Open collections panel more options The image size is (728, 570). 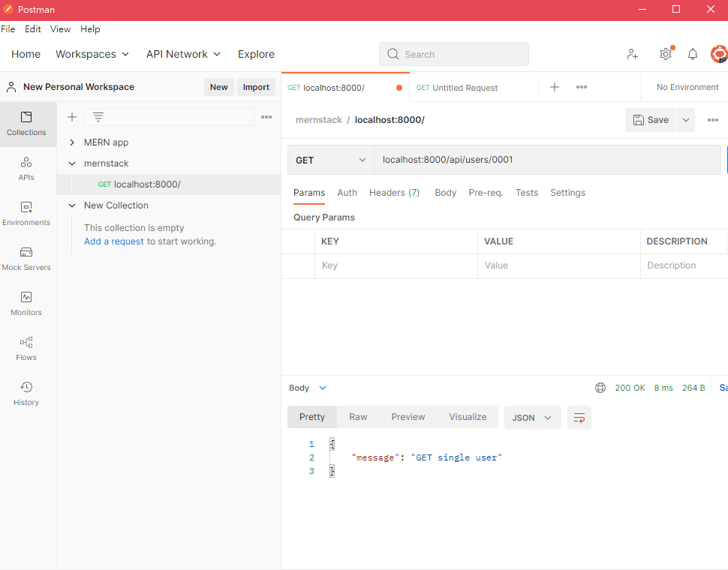[x=266, y=117]
